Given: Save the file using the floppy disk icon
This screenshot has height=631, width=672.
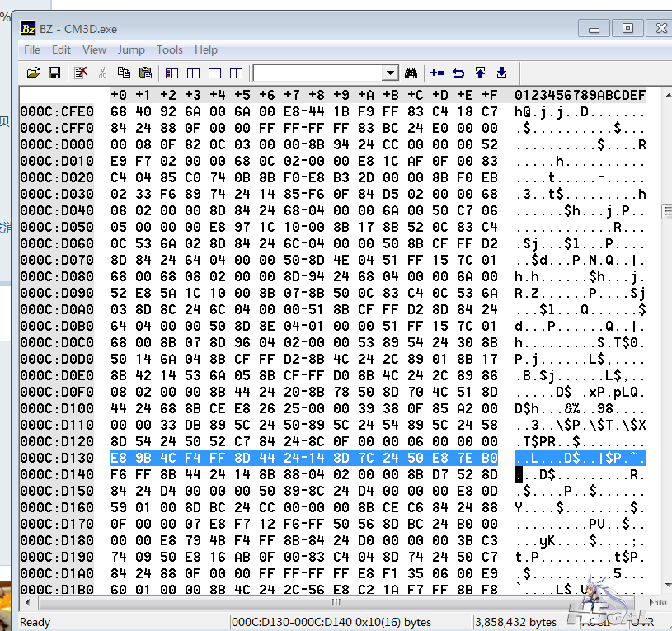Looking at the screenshot, I should [x=54, y=73].
